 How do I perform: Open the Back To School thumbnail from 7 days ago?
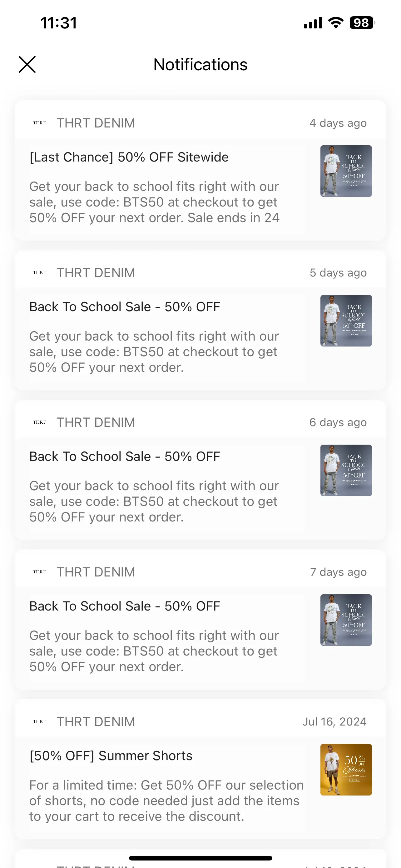point(346,620)
